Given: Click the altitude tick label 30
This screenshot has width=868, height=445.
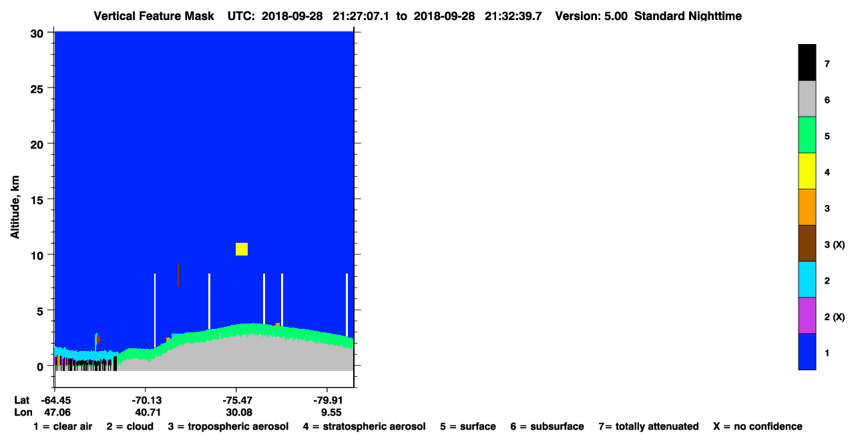Looking at the screenshot, I should (x=39, y=33).
